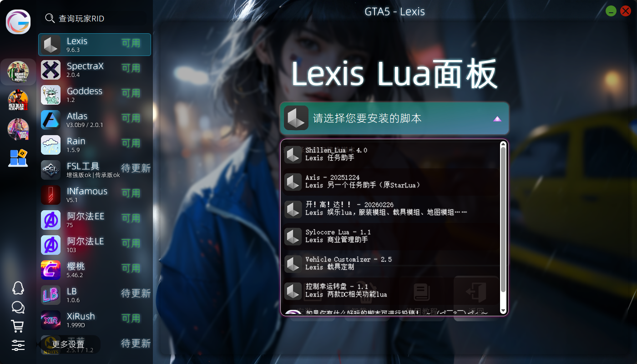This screenshot has height=364, width=637.
Task: Choose the Sylocore Lua 1.1 script
Action: 390,236
